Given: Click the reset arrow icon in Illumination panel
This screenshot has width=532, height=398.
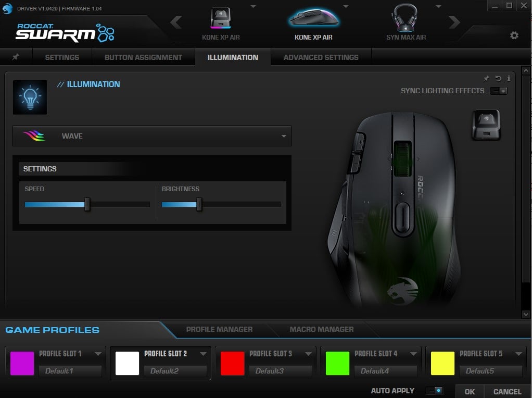Looking at the screenshot, I should pyautogui.click(x=498, y=79).
